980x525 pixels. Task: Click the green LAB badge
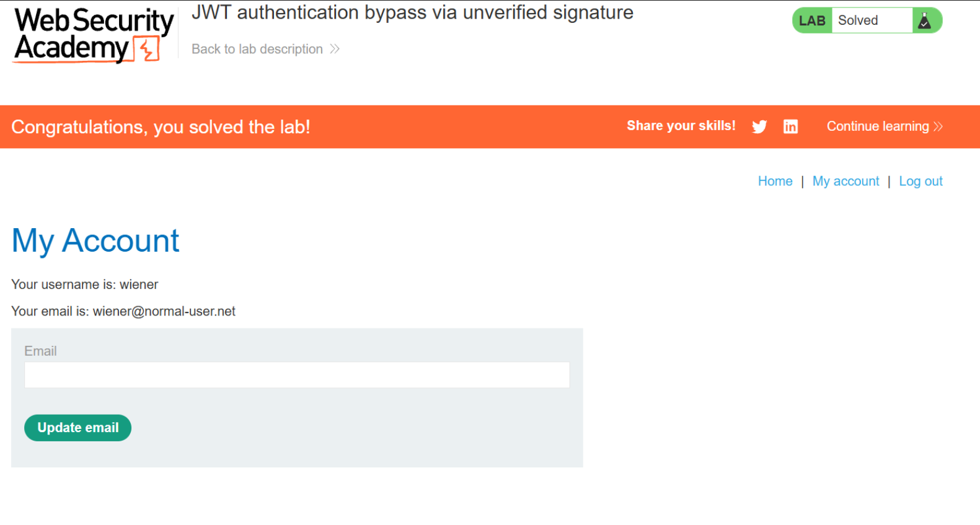[x=812, y=20]
